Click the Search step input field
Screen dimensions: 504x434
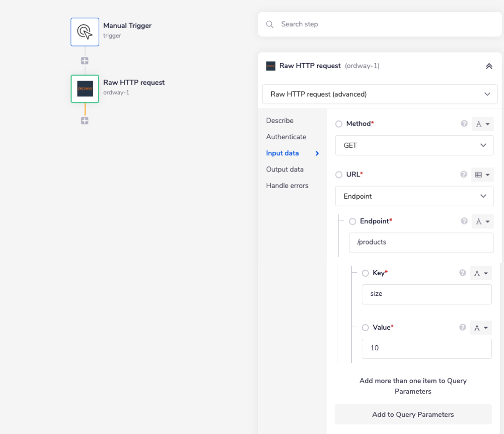click(383, 24)
